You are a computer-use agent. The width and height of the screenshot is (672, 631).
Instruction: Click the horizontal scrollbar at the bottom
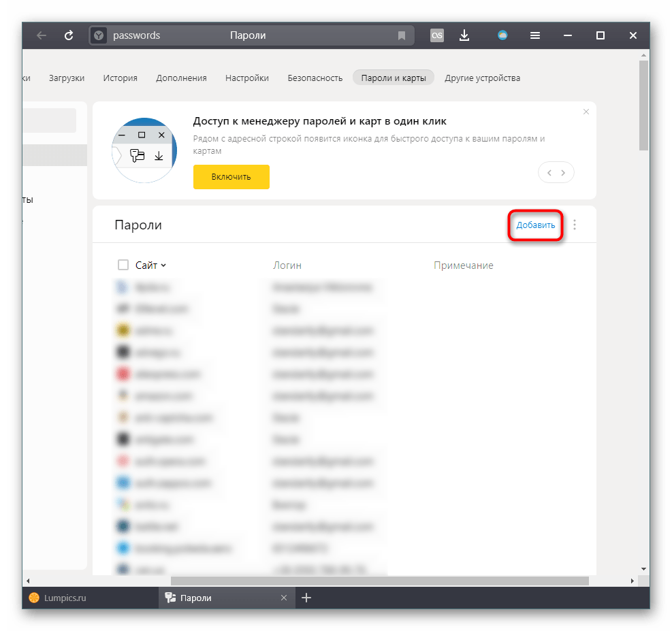pos(379,581)
